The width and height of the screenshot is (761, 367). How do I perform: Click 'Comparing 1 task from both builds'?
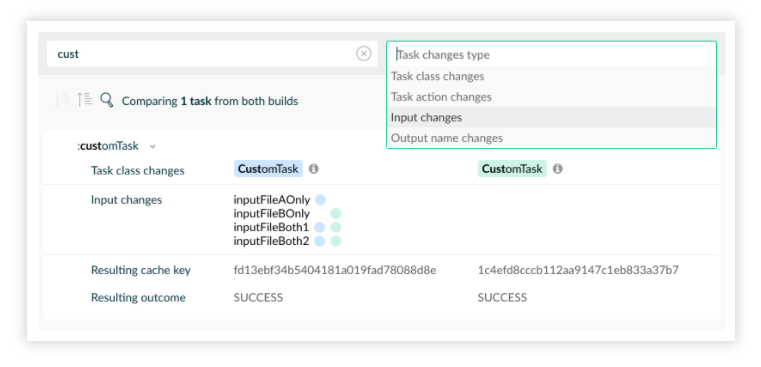pyautogui.click(x=210, y=101)
